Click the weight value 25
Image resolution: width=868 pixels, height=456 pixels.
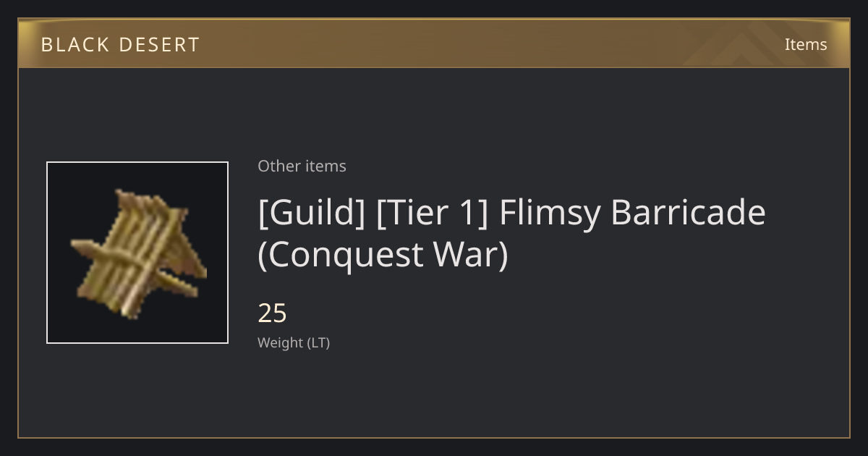pyautogui.click(x=273, y=313)
